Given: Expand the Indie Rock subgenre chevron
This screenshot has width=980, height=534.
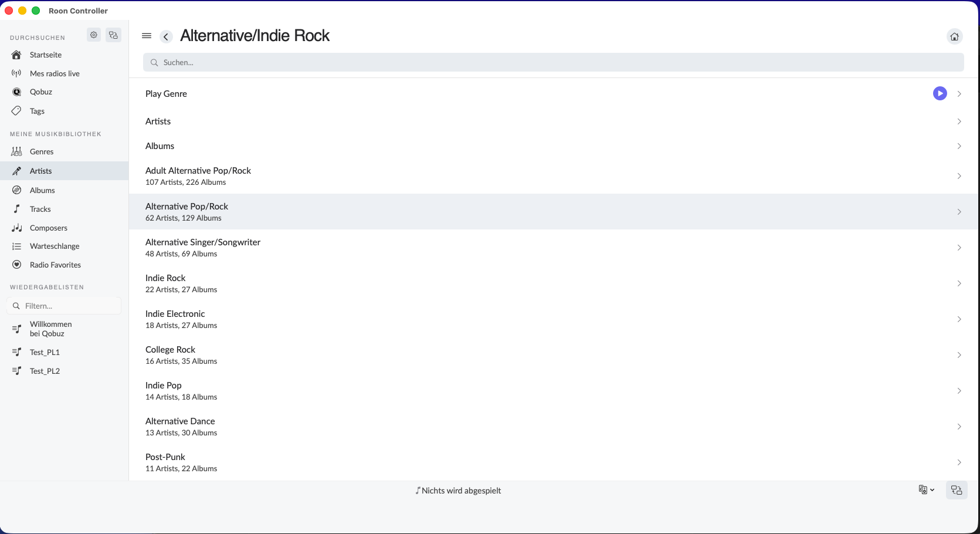Looking at the screenshot, I should click(959, 283).
